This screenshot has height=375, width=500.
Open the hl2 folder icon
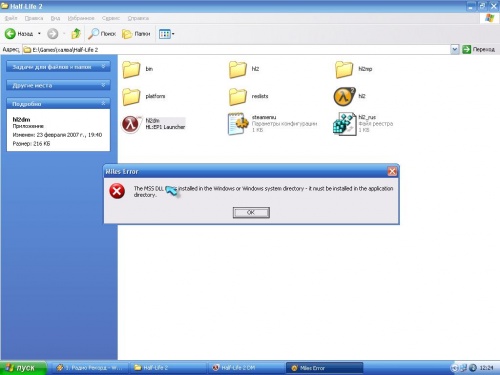(237, 69)
